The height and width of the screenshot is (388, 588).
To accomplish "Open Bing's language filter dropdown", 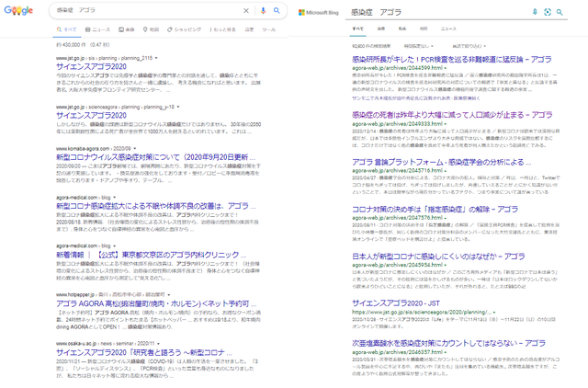I will (x=469, y=46).
